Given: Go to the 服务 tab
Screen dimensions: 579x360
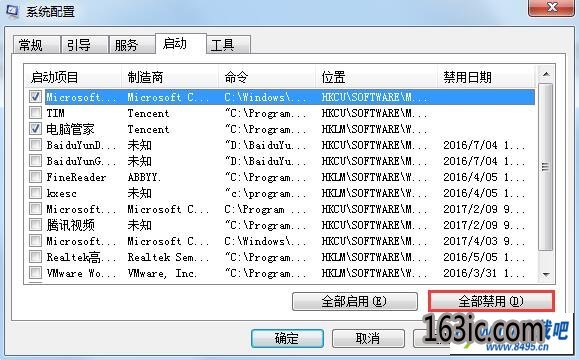Looking at the screenshot, I should 132,45.
